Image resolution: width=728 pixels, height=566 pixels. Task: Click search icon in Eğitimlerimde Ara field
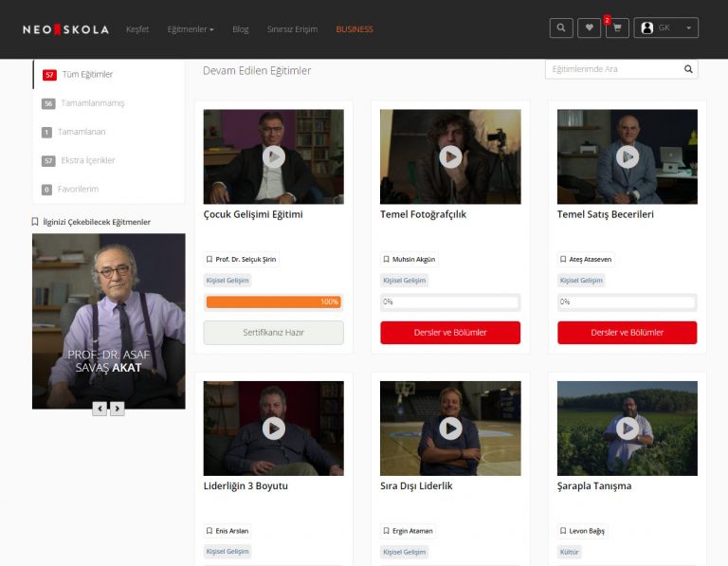point(688,69)
